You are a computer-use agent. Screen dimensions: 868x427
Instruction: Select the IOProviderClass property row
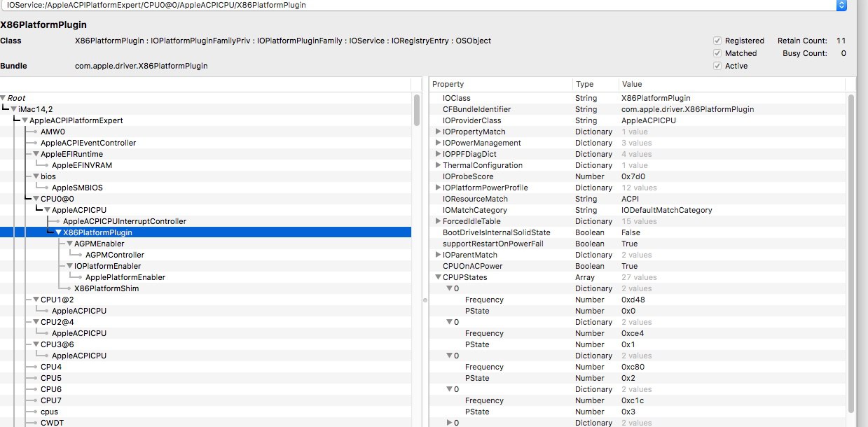coord(638,120)
